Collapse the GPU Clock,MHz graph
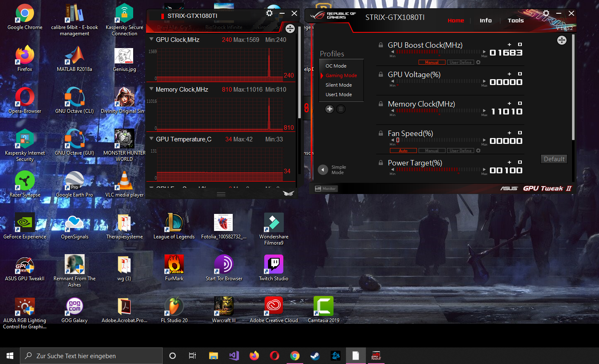Image resolution: width=599 pixels, height=364 pixels. pyautogui.click(x=151, y=39)
